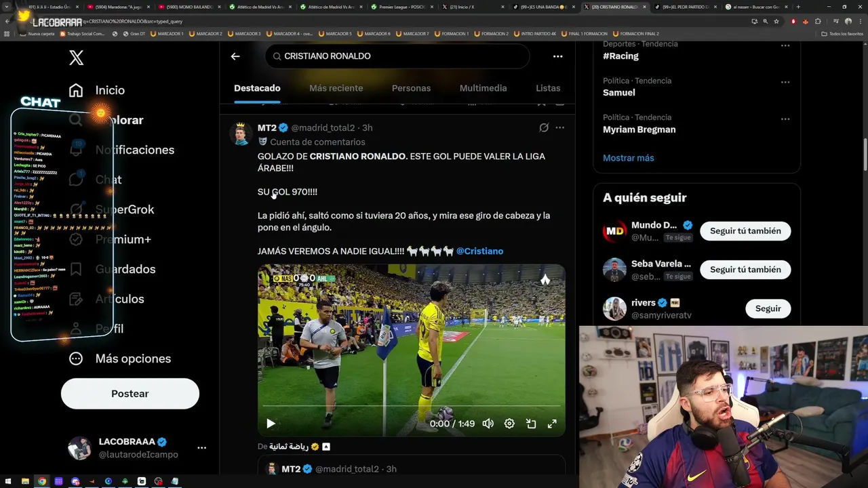Play the video in MT2 post

click(x=271, y=424)
